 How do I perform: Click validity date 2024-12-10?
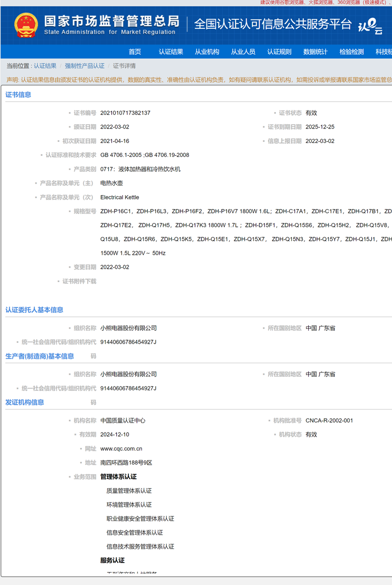[x=115, y=435]
